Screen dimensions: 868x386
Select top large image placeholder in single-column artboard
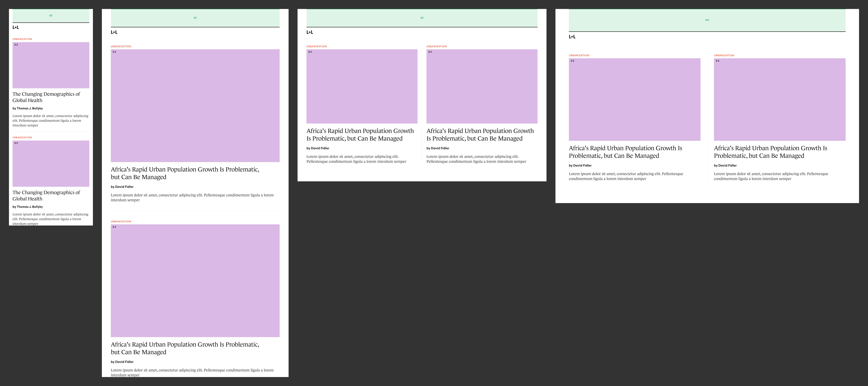[195, 106]
